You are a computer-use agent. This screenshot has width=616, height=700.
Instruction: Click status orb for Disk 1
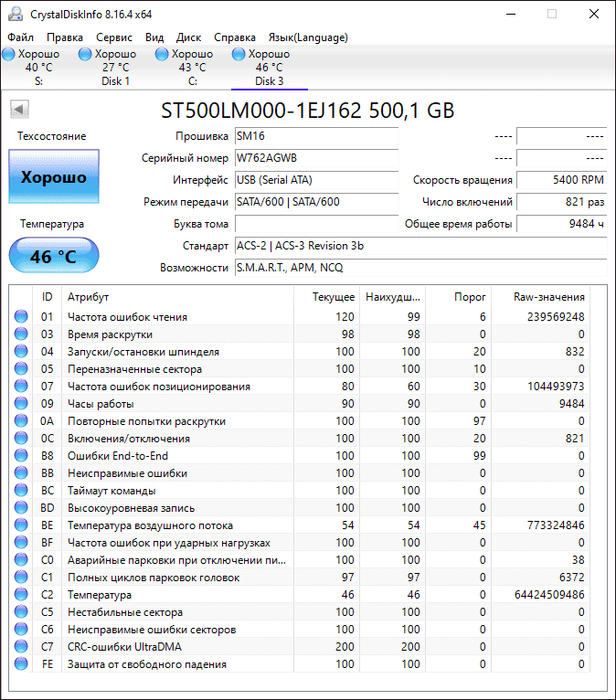pos(86,55)
